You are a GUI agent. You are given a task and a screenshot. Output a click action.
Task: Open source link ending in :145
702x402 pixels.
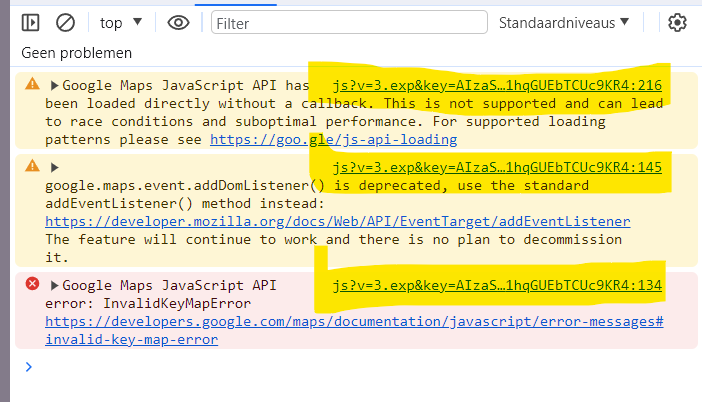click(x=497, y=167)
